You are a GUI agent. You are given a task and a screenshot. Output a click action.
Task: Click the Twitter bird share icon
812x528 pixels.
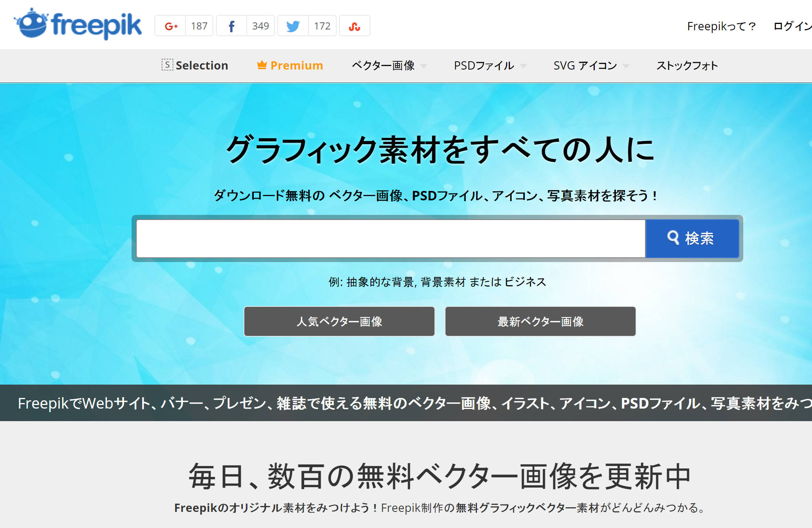293,26
